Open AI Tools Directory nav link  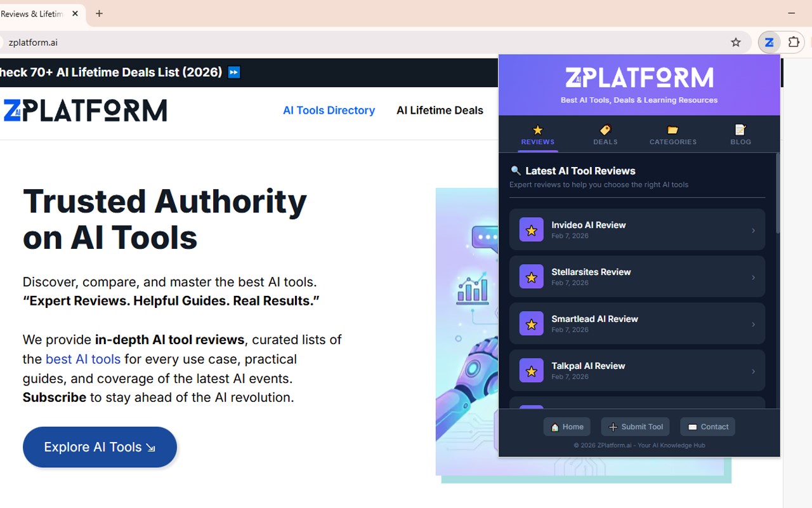click(329, 110)
